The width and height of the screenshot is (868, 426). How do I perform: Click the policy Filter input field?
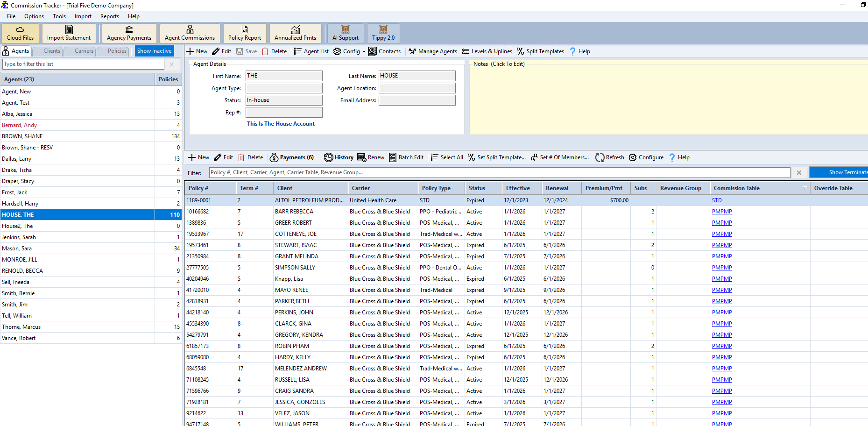point(500,172)
